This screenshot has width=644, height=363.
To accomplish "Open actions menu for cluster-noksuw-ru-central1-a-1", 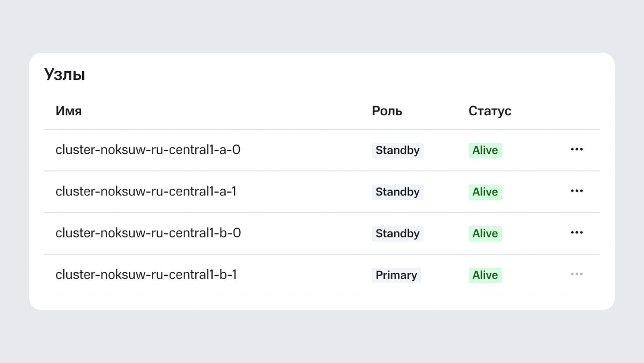I will click(577, 191).
